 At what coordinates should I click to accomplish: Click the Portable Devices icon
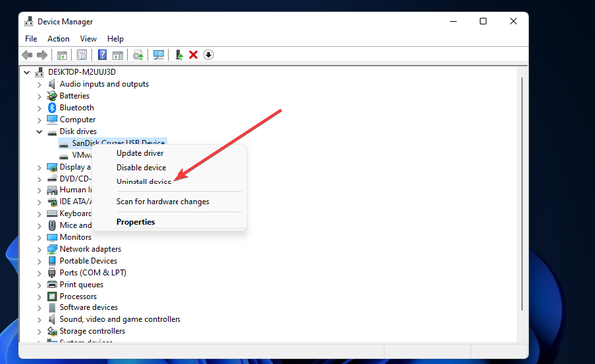[x=52, y=261]
